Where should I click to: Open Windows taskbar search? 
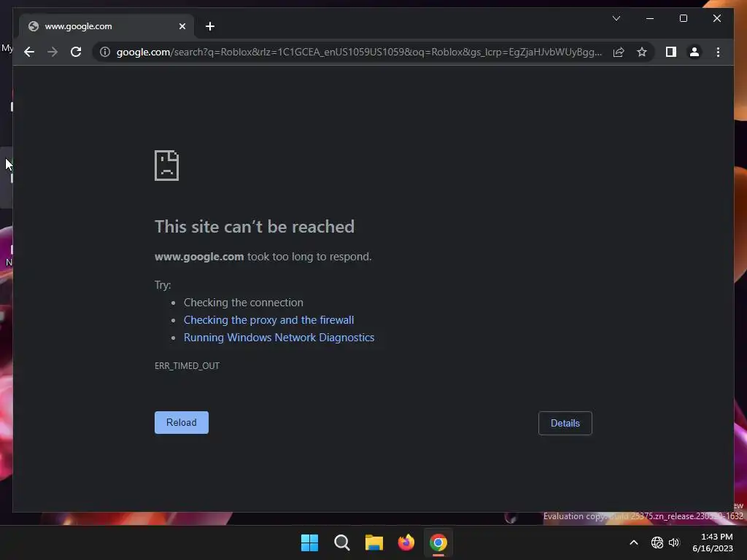341,542
